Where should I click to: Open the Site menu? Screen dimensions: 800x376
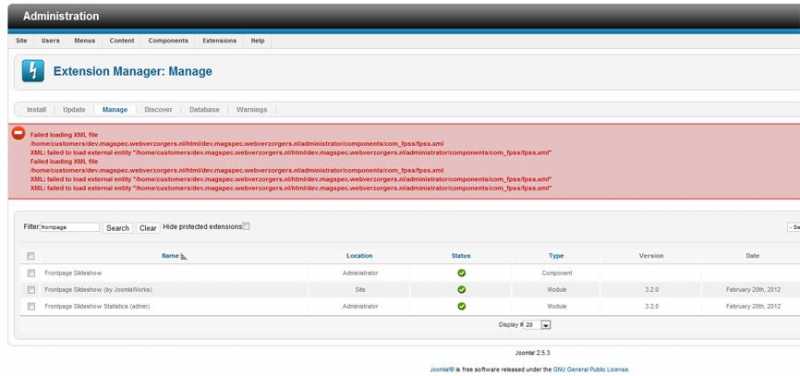point(21,41)
